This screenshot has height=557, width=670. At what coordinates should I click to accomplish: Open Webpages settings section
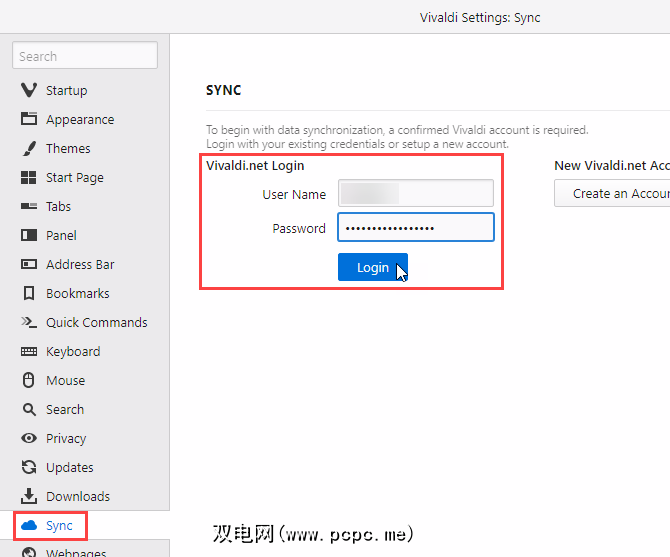click(x=76, y=552)
